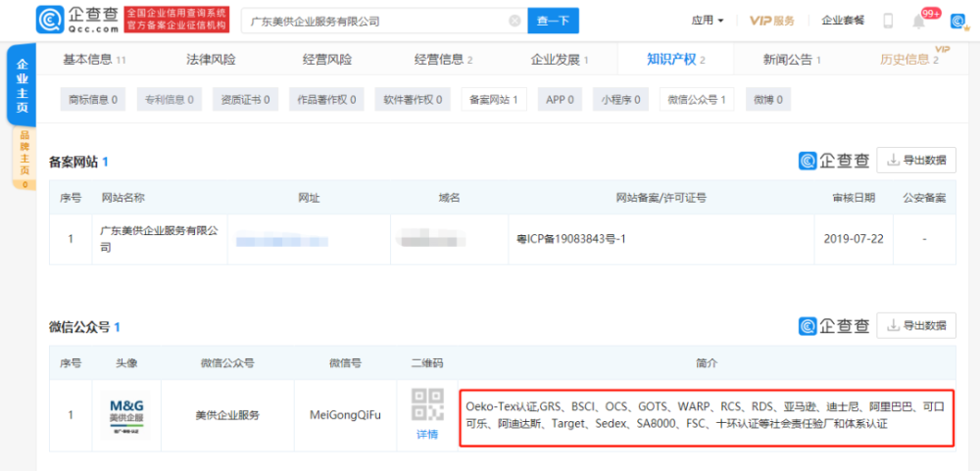Click ICP number 粤ICP备19083843号-1
This screenshot has width=980, height=471.
tap(570, 239)
